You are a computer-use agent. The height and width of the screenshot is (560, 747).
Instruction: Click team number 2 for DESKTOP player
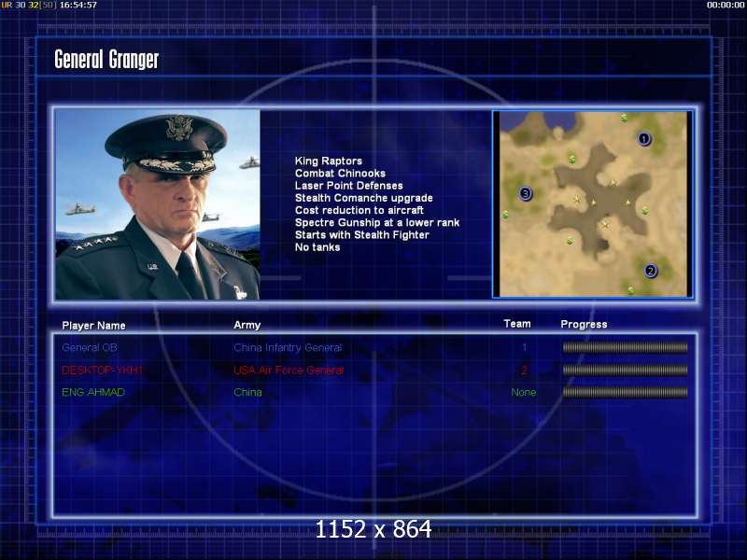click(524, 370)
